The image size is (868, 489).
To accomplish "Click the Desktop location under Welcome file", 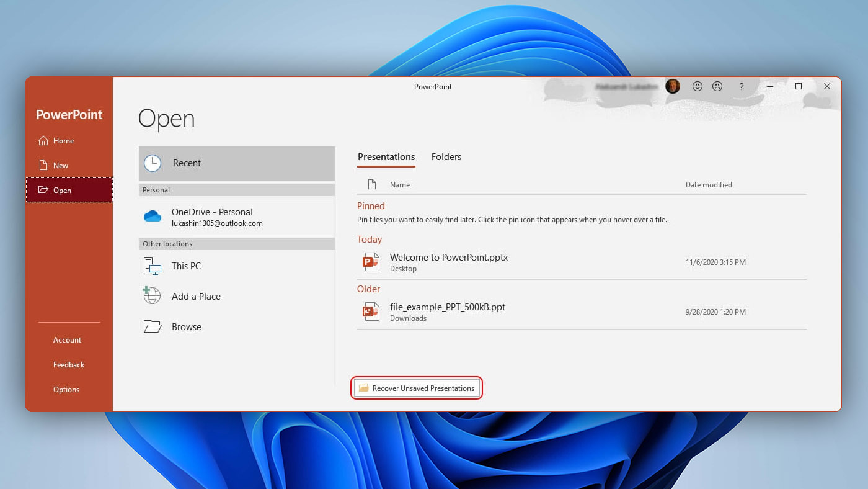I will click(x=403, y=269).
